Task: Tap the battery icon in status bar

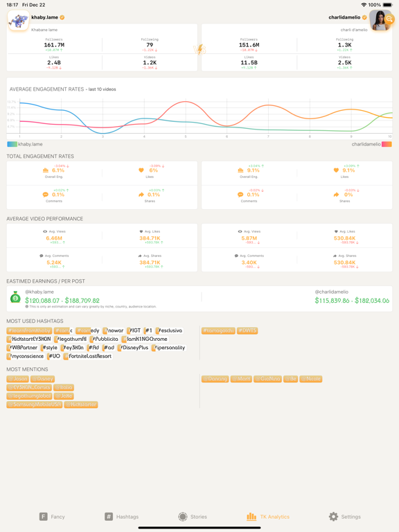Action: point(387,5)
